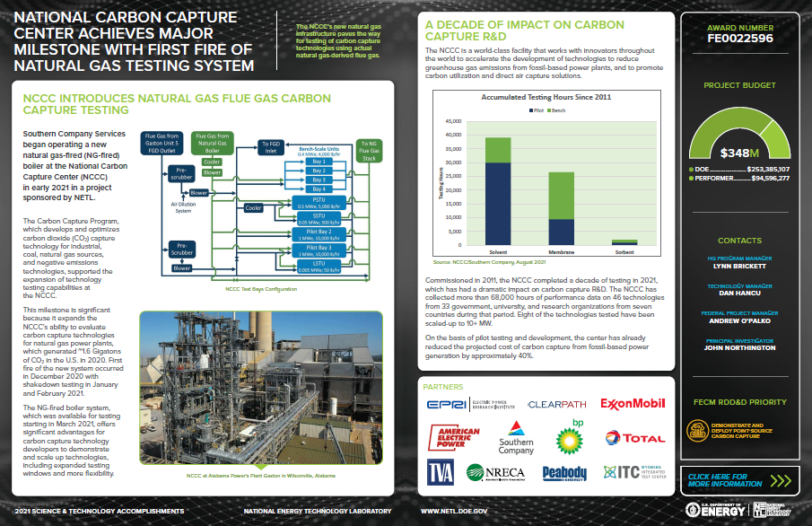This screenshot has width=812, height=526.
Task: Click the Solvent bar in the chart
Action: coord(498,191)
